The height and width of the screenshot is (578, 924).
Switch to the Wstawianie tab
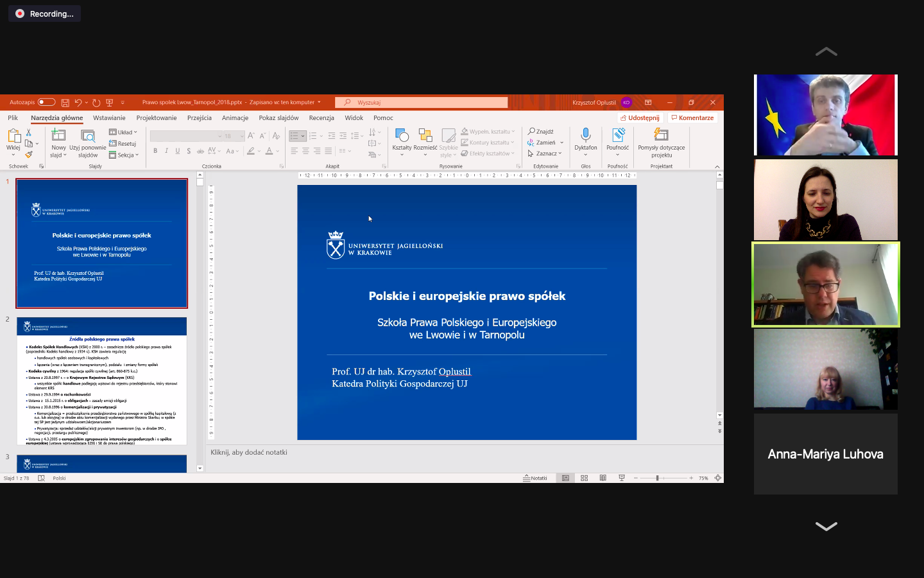click(x=109, y=118)
